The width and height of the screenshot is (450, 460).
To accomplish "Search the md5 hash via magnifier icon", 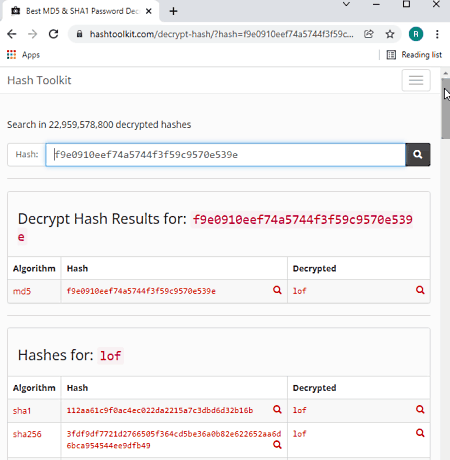I will click(277, 290).
